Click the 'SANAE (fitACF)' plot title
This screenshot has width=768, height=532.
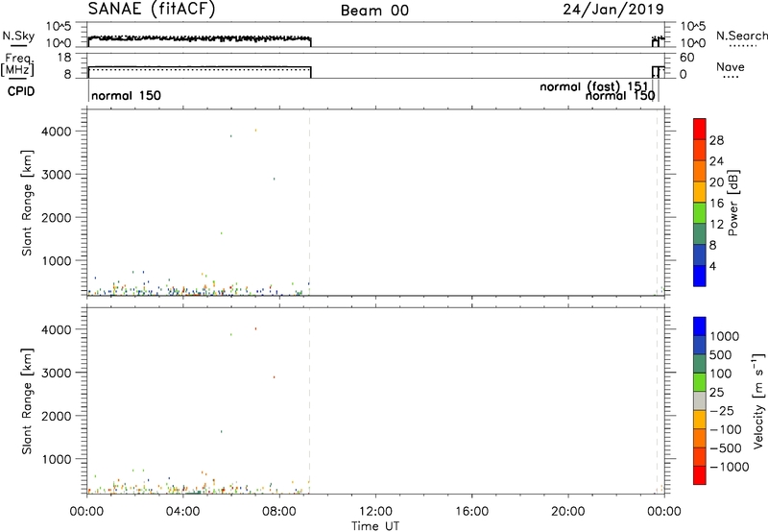(x=152, y=9)
